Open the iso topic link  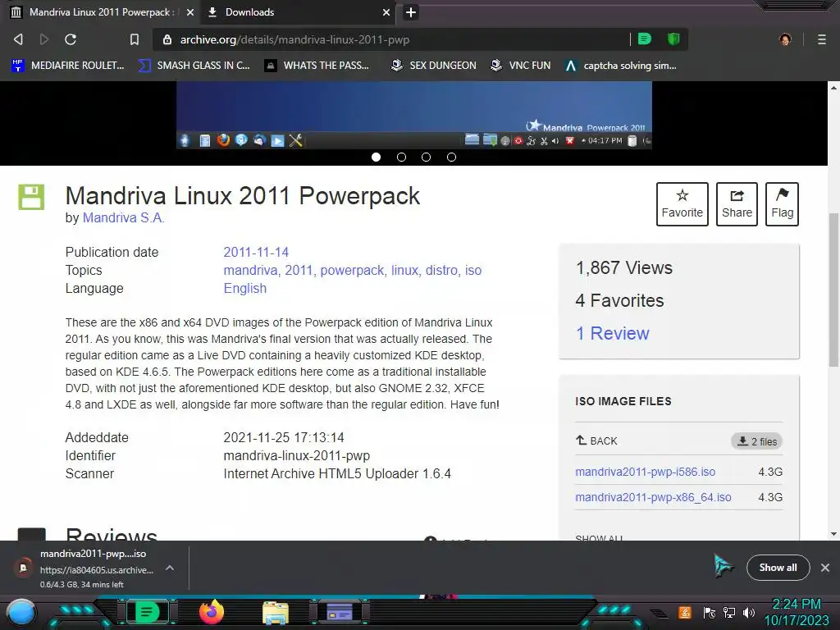(x=473, y=270)
